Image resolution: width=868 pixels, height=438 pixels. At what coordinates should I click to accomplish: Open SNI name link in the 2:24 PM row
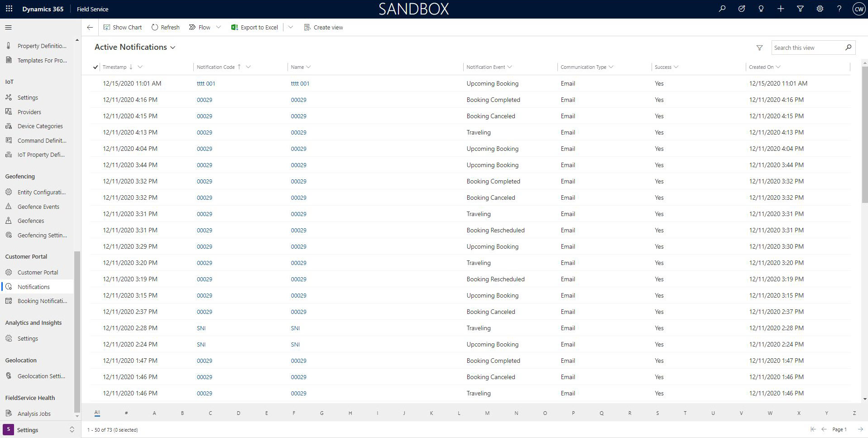coord(295,345)
